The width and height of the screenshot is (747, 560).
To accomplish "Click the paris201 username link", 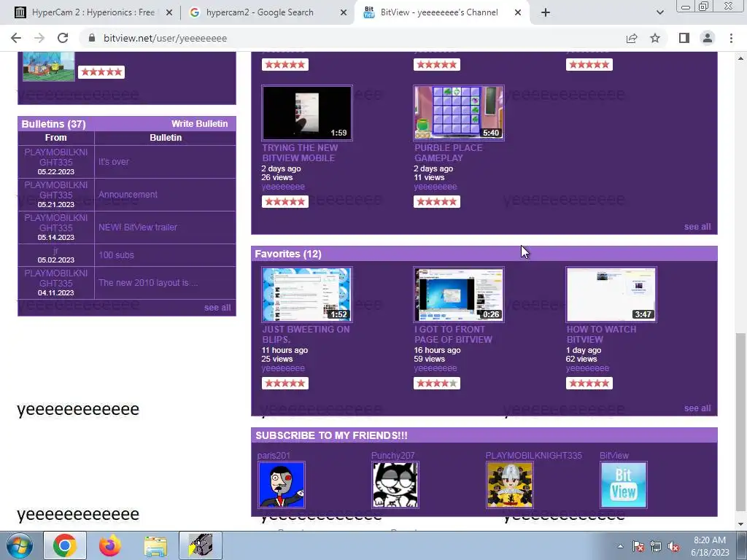I will click(274, 455).
